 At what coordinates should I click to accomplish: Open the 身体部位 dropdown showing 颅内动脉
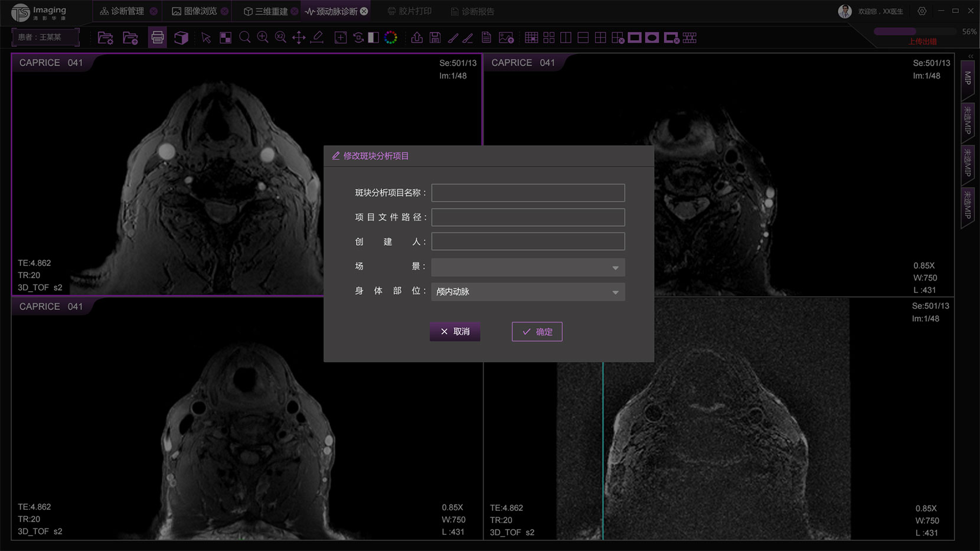click(x=528, y=292)
